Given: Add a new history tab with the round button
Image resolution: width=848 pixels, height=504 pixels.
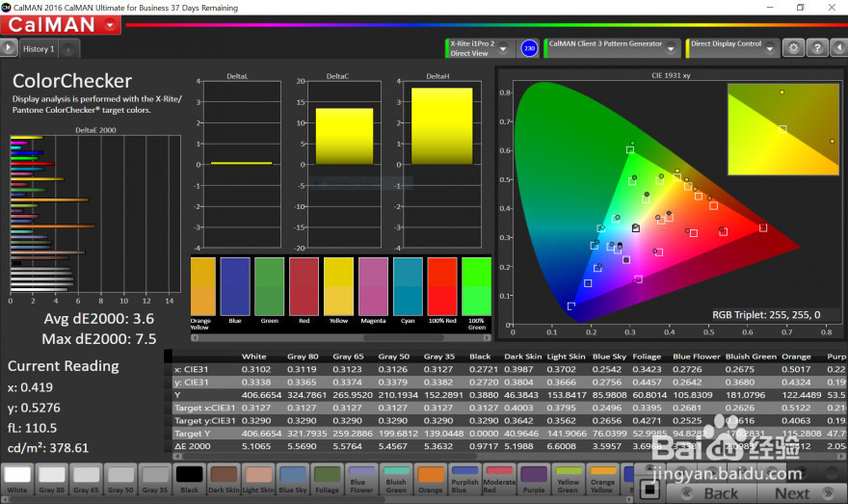Looking at the screenshot, I should tap(68, 49).
